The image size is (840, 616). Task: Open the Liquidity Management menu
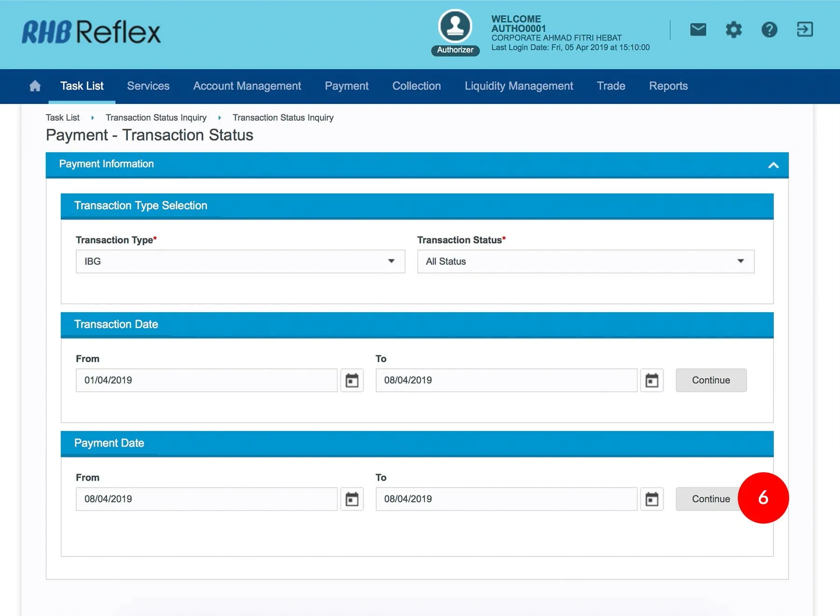[518, 86]
